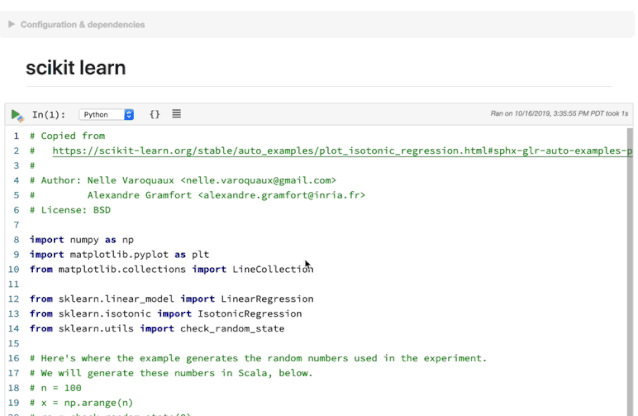Click the '# License: BSD' comment
Screen dimensions: 638x416
point(70,210)
